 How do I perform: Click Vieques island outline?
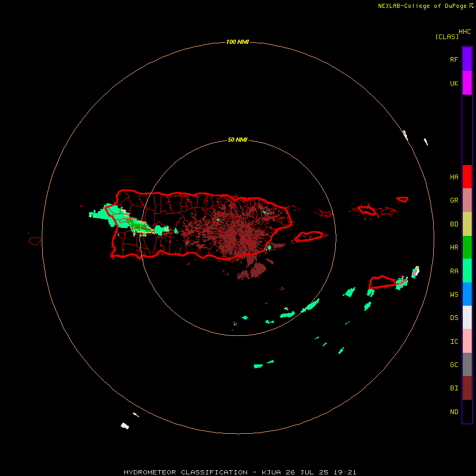(308, 236)
